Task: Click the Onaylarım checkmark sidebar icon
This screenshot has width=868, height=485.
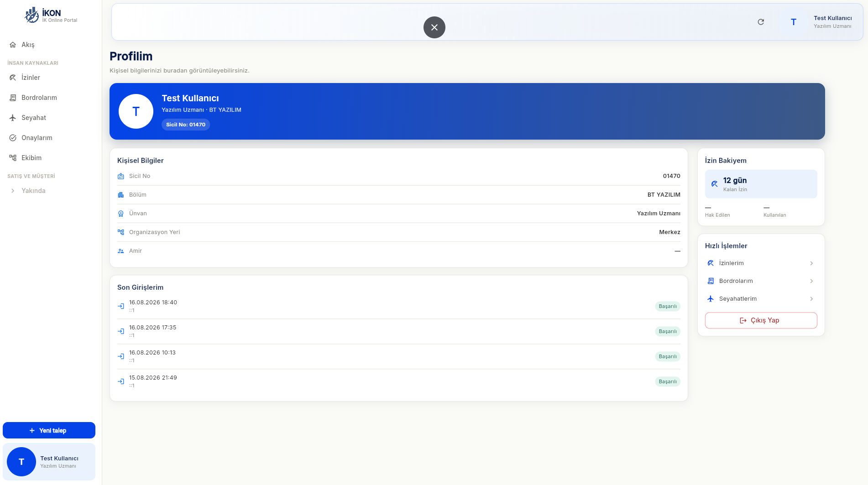Action: (x=13, y=138)
